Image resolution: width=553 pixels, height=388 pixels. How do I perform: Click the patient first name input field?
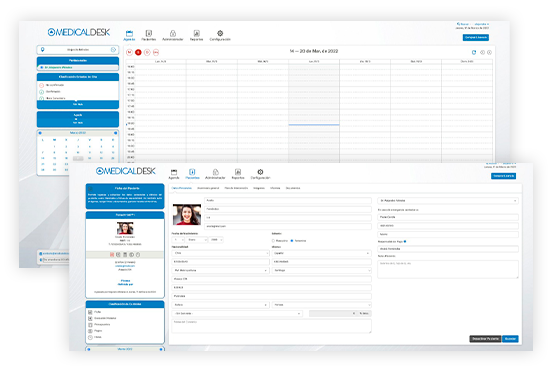[x=288, y=200]
